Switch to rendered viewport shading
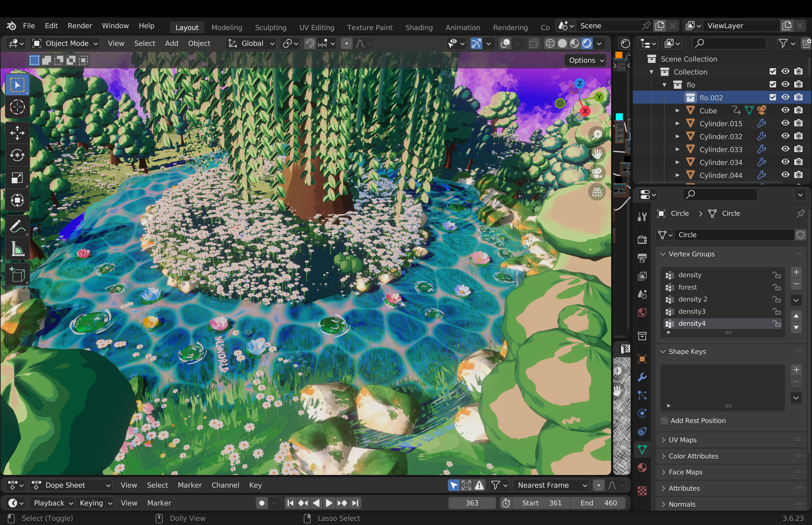Screen dimensions: 812x525 point(587,43)
